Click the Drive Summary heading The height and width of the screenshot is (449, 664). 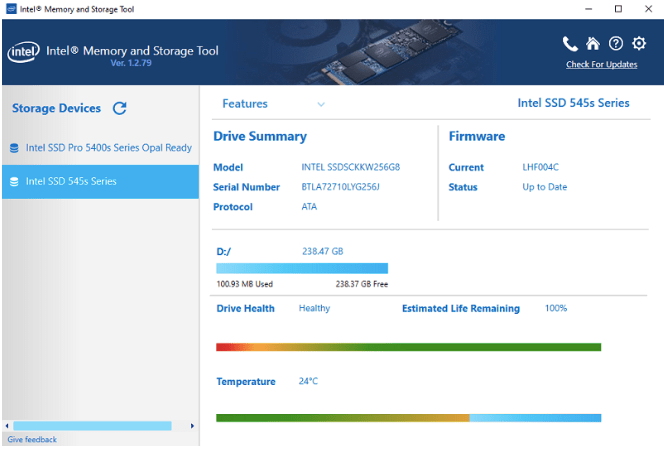pos(260,136)
